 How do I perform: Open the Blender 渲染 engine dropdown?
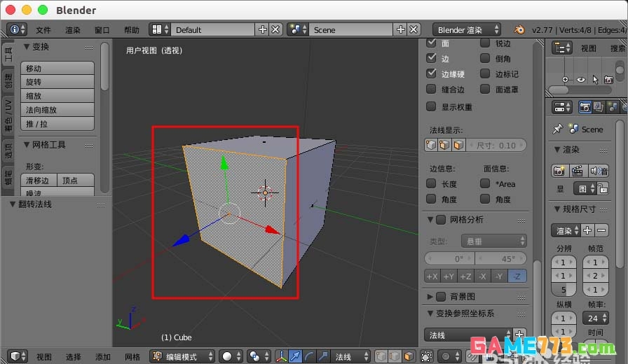[x=467, y=29]
